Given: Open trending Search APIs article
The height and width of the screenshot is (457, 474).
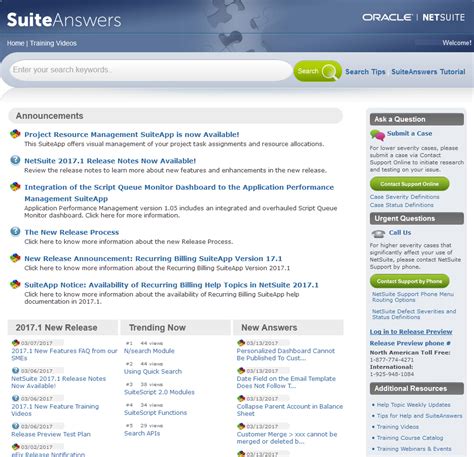Looking at the screenshot, I should pos(142,433).
